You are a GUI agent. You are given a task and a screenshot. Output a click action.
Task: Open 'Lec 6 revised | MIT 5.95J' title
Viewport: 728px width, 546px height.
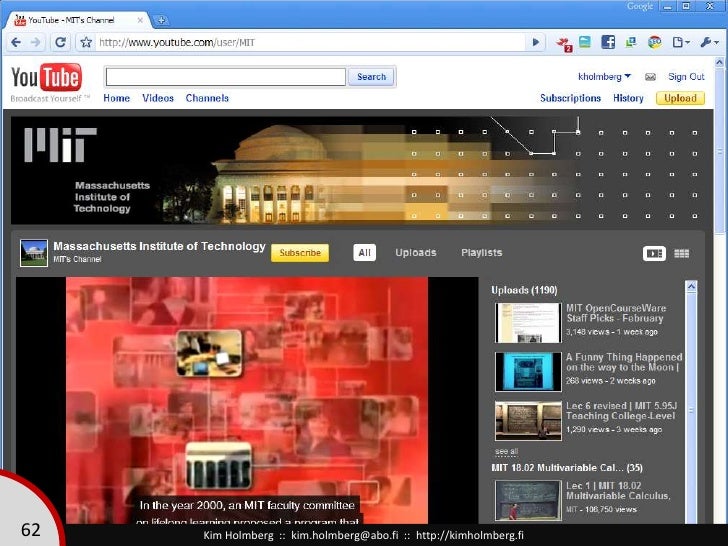click(621, 411)
